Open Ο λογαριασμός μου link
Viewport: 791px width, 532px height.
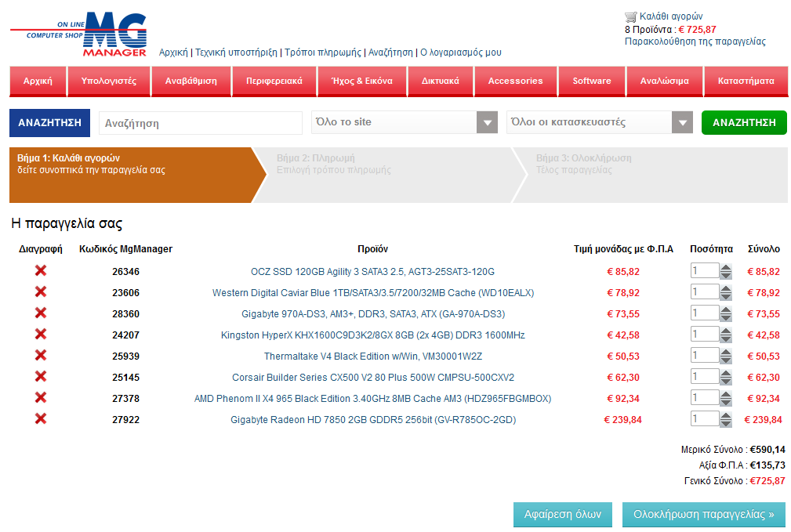coord(461,52)
